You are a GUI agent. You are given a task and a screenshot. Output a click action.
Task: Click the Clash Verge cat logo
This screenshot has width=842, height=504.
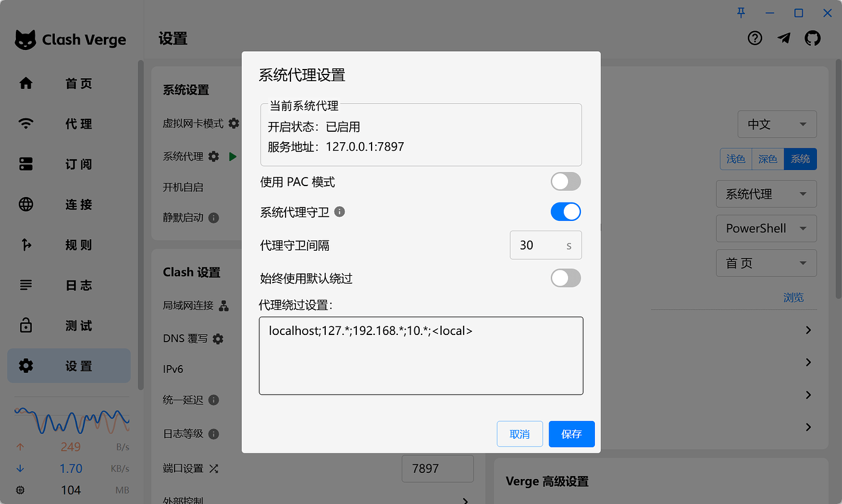pos(25,40)
